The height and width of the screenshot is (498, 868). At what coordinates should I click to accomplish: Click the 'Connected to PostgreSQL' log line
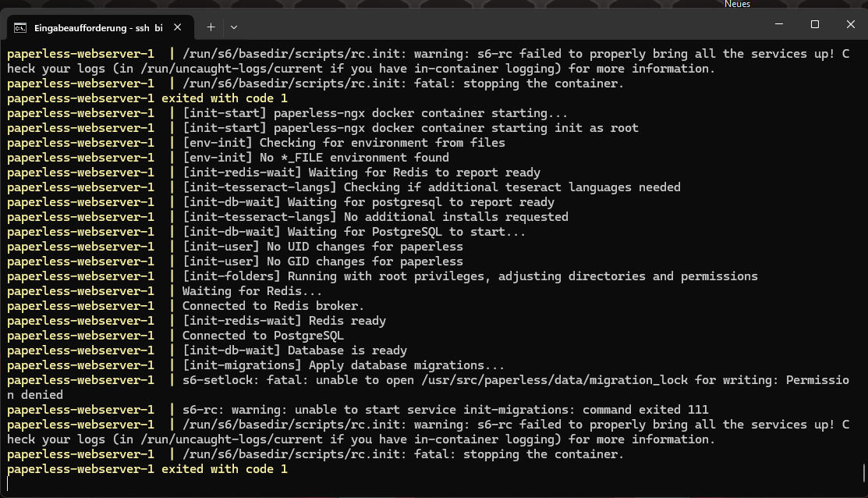pos(273,335)
